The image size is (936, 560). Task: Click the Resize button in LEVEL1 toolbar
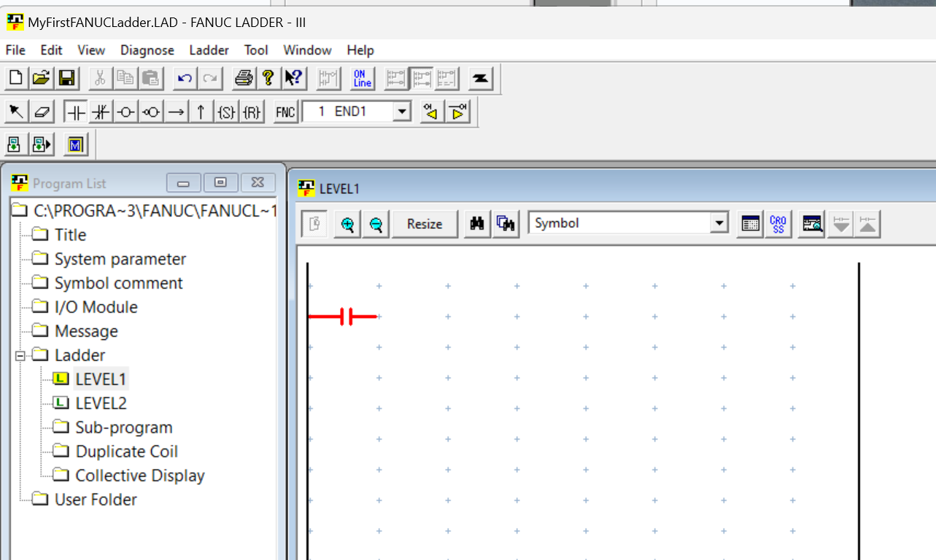(x=425, y=224)
